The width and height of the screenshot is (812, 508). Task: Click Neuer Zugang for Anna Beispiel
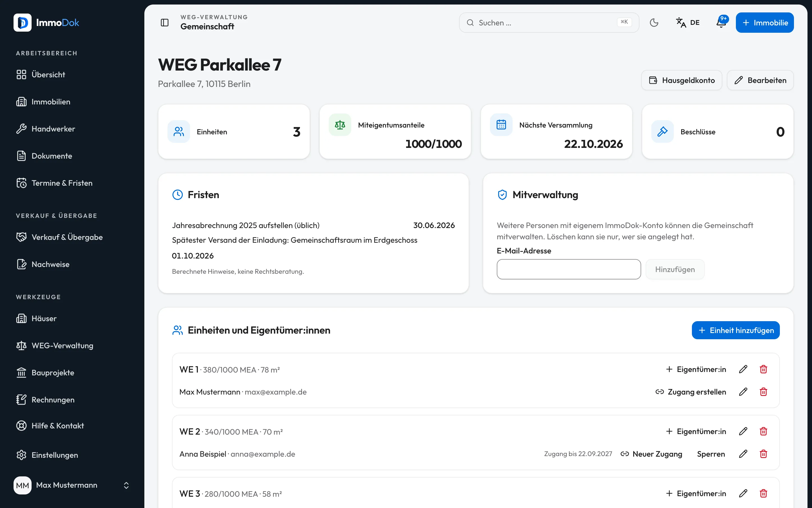(651, 454)
